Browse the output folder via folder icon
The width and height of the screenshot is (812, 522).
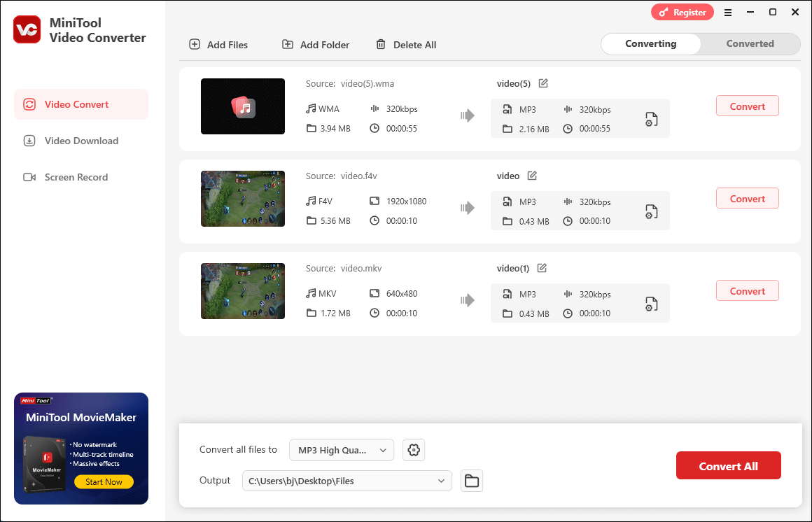[x=472, y=481]
